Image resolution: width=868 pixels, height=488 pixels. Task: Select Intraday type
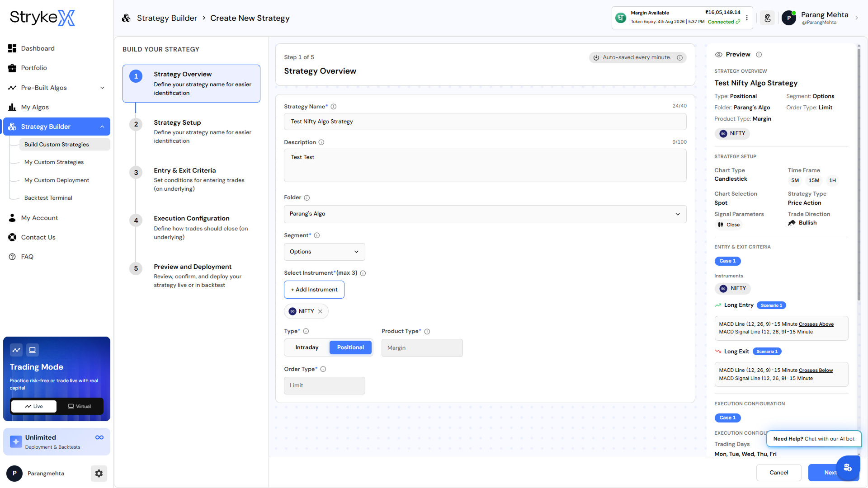(307, 347)
